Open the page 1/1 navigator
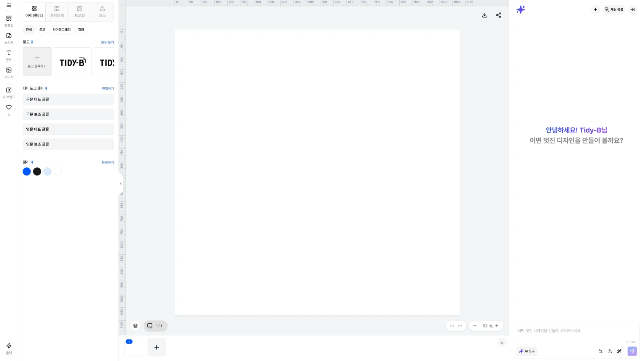This screenshot has height=361, width=644. [156, 326]
